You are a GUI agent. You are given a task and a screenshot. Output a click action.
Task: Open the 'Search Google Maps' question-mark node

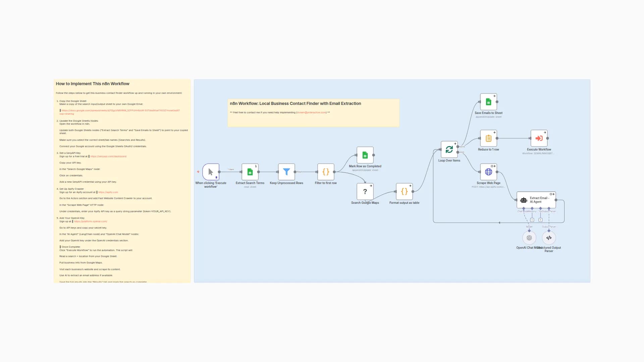(365, 192)
